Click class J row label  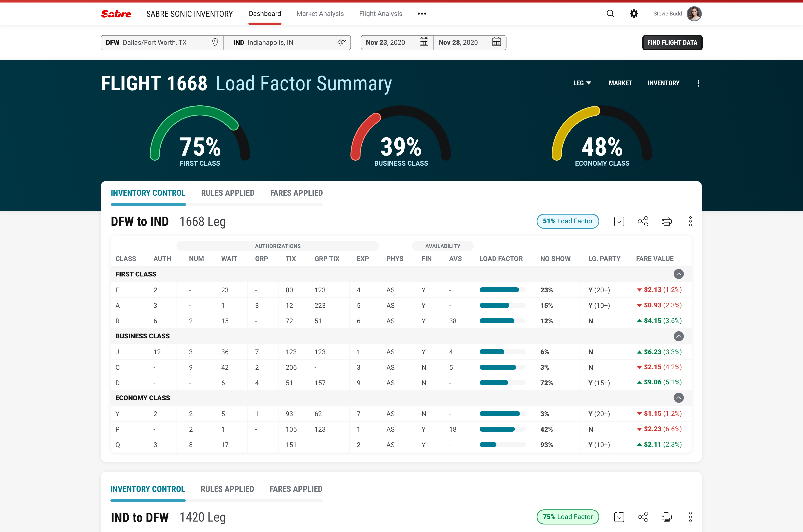point(117,352)
